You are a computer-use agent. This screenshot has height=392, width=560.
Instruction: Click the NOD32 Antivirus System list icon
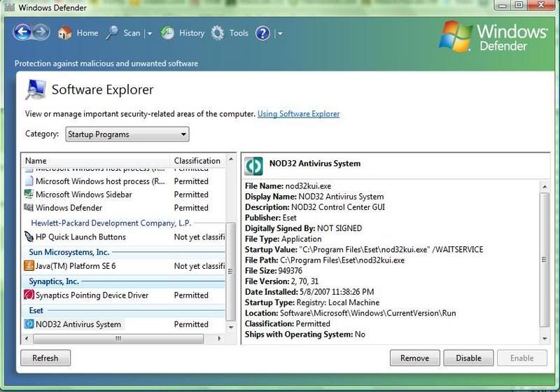[29, 324]
